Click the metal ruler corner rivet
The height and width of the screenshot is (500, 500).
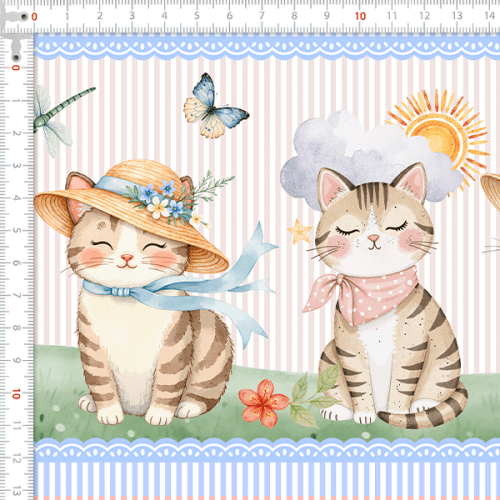[24, 16]
